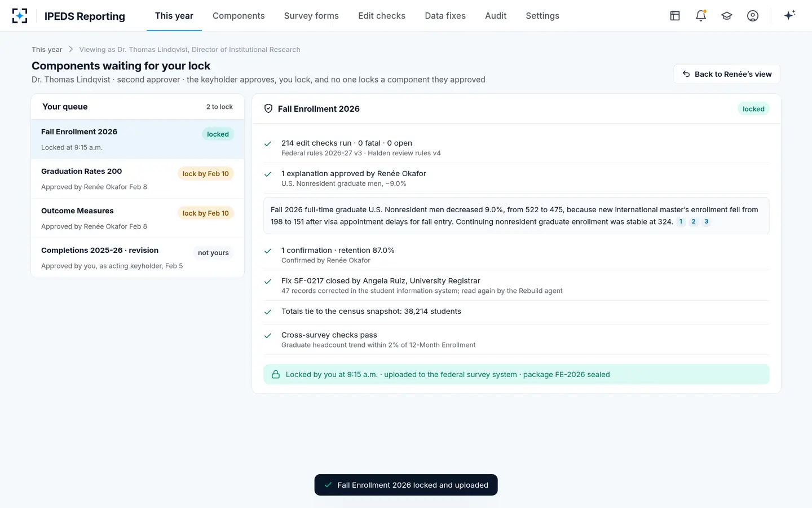Open citation 1 in the explanation text
Screen dimensions: 812x508
pos(681,222)
